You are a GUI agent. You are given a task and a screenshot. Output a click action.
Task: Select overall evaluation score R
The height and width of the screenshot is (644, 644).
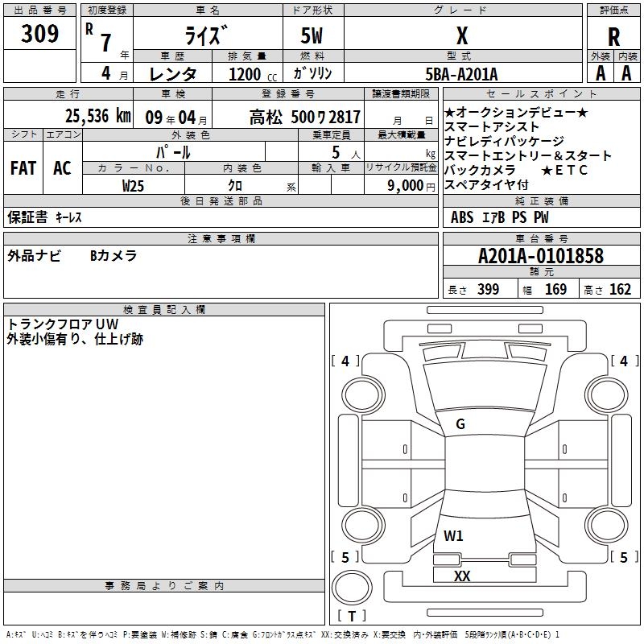point(613,37)
